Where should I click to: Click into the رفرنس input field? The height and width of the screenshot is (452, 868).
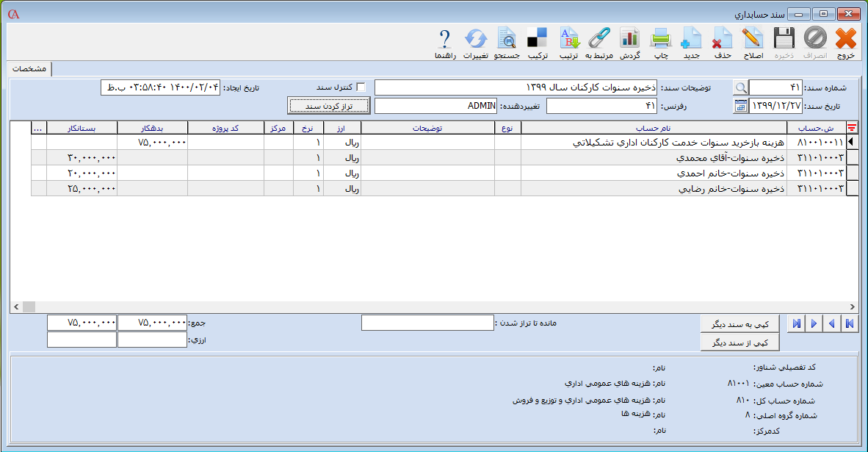(x=602, y=106)
